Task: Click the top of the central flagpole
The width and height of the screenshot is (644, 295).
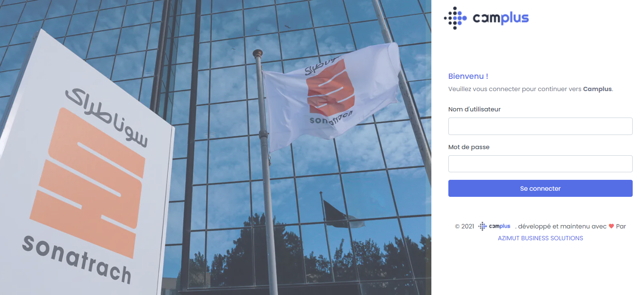Action: [257, 53]
